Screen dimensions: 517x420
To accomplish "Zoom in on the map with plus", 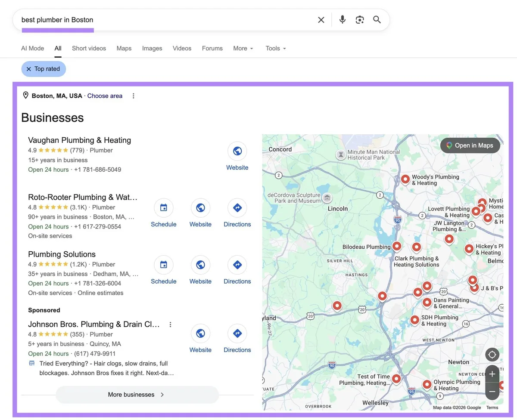I will (492, 374).
